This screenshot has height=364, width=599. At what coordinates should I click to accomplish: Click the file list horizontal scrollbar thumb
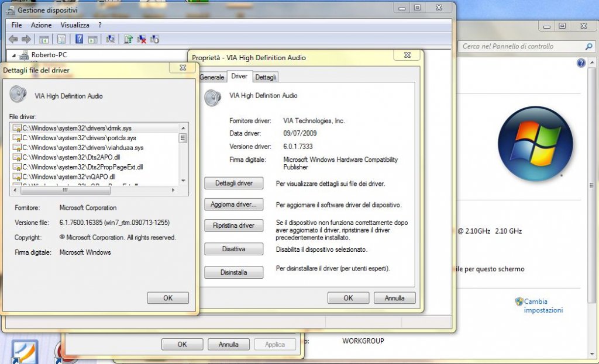click(65, 190)
